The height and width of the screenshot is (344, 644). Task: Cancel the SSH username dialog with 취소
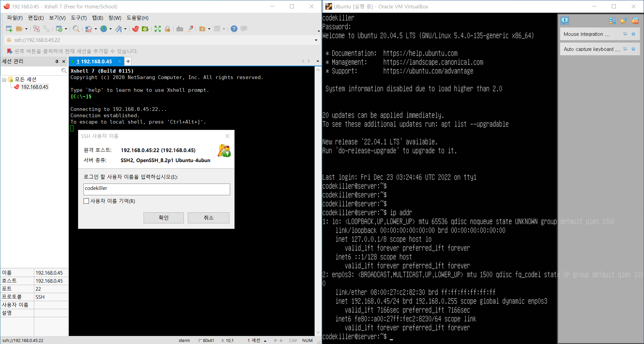(x=208, y=217)
